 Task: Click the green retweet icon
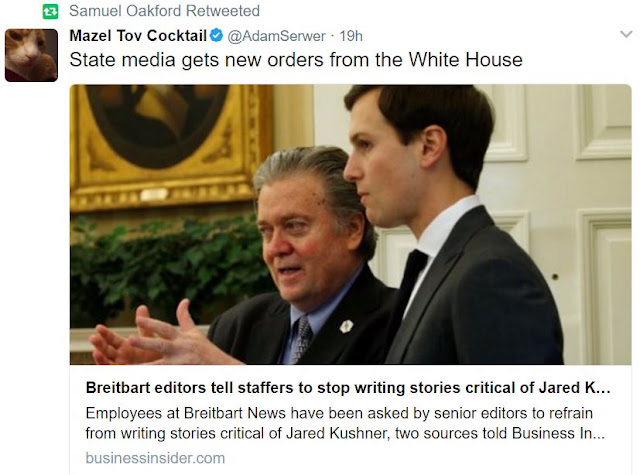pos(50,11)
